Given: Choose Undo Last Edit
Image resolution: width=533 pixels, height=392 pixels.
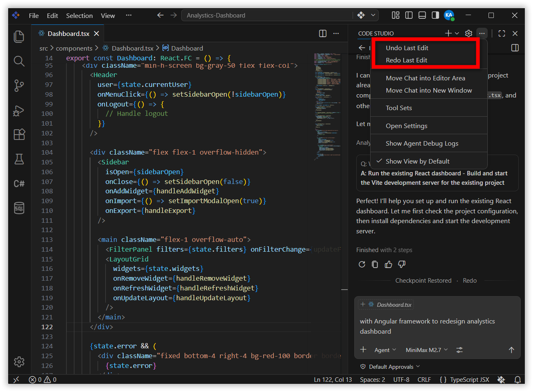Looking at the screenshot, I should pyautogui.click(x=429, y=48).
